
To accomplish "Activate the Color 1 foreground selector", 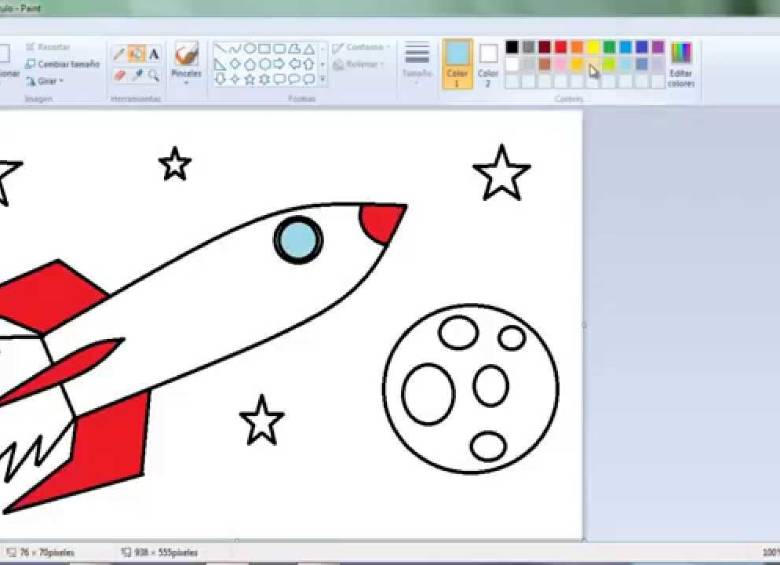I will pos(457,62).
